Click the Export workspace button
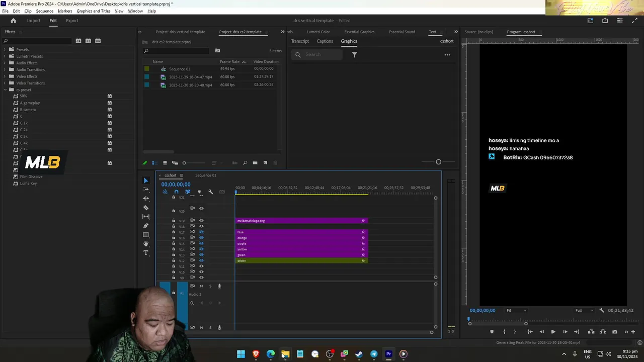Viewport: 644px width, 362px height. point(72,21)
